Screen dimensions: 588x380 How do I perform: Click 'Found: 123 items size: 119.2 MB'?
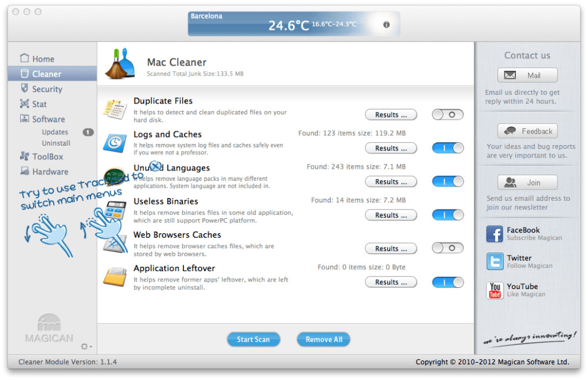point(352,133)
